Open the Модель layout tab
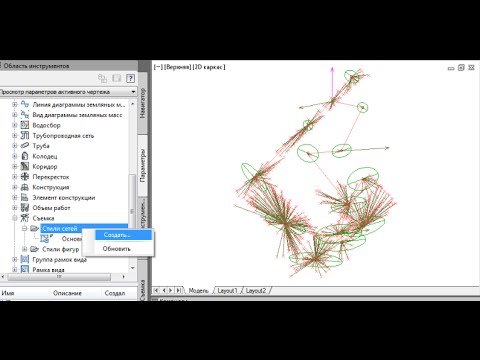 pos(198,291)
